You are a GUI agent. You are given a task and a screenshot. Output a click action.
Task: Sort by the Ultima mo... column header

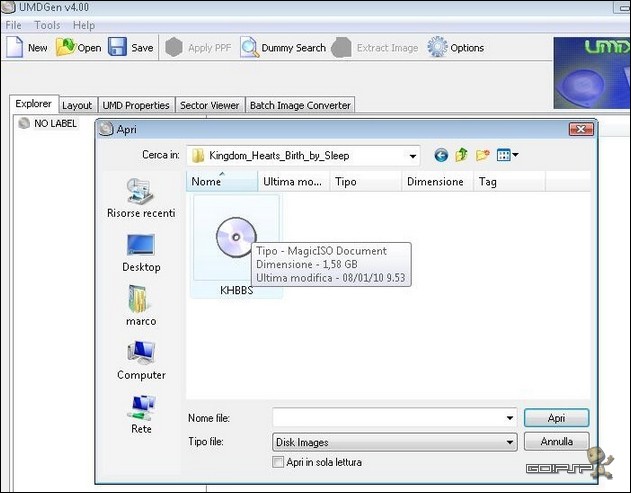(294, 182)
